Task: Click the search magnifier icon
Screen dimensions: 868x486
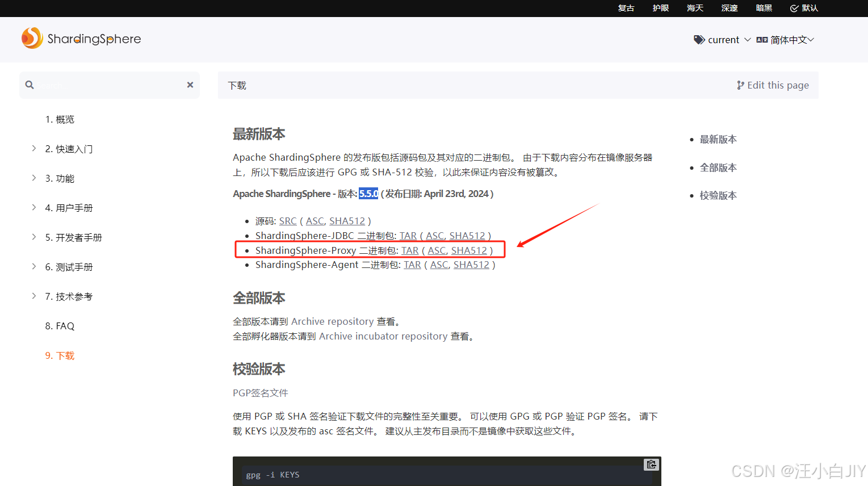Action: [x=30, y=85]
